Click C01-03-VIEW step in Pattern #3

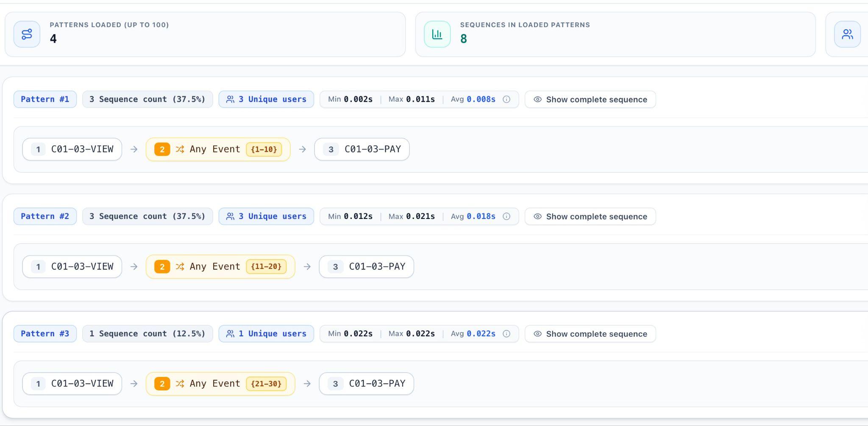coord(72,384)
